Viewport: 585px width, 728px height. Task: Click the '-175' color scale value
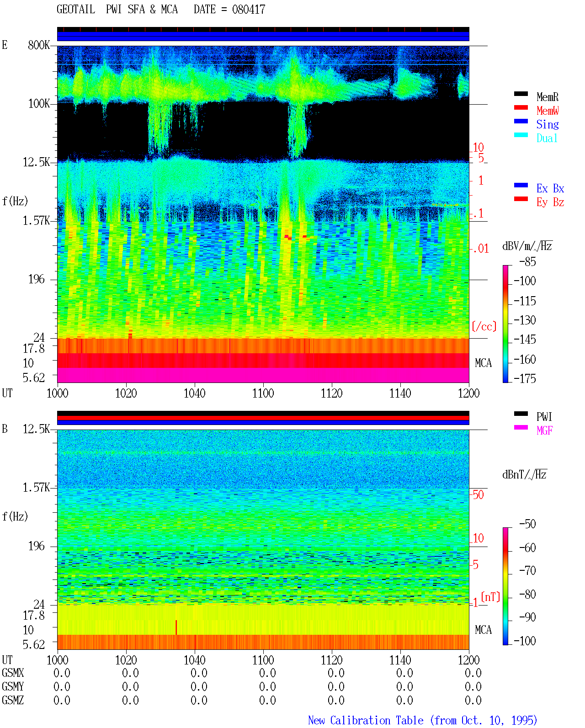525,378
